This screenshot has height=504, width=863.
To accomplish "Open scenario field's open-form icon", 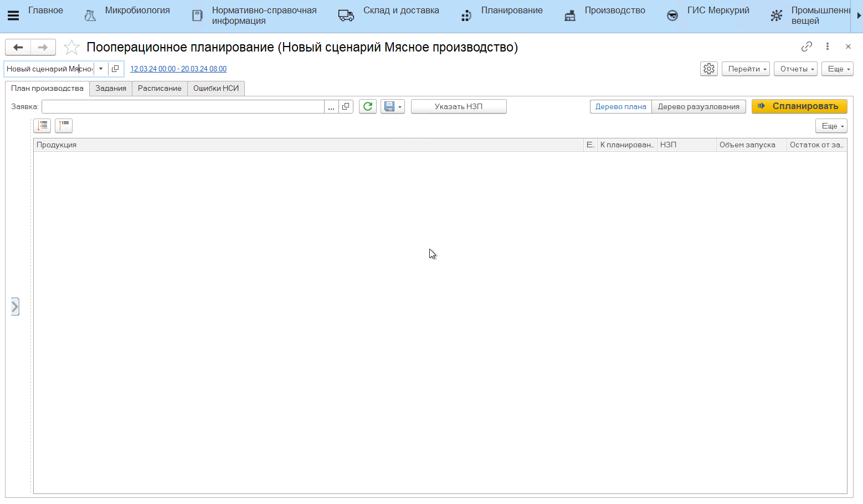I will pos(115,69).
